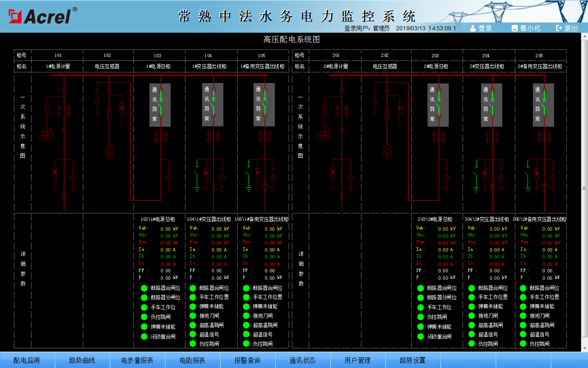Image resolution: width=588 pixels, height=368 pixels.
Task: Click the green grounding switch in 2G5
Action: [x=528, y=176]
